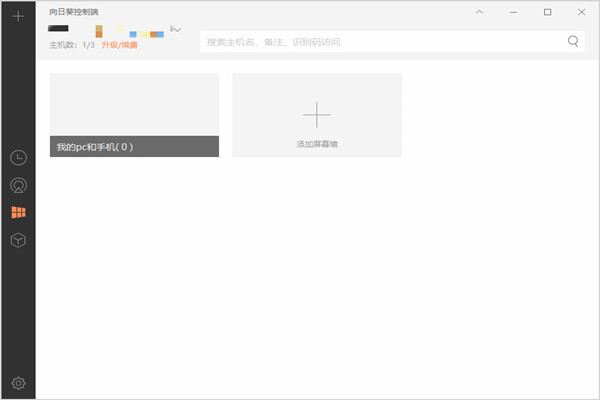
Task: Minimize the 向日葵控制端 window
Action: pos(513,12)
